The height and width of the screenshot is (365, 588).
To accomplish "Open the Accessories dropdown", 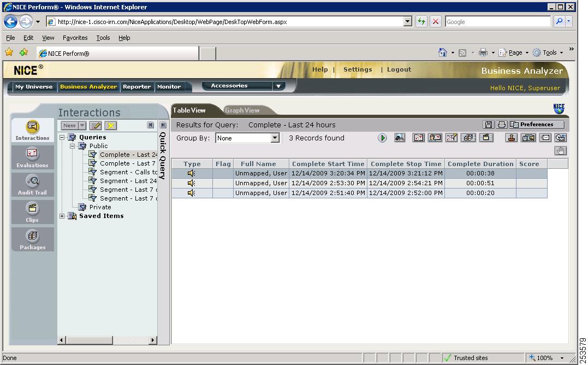I will [x=278, y=86].
